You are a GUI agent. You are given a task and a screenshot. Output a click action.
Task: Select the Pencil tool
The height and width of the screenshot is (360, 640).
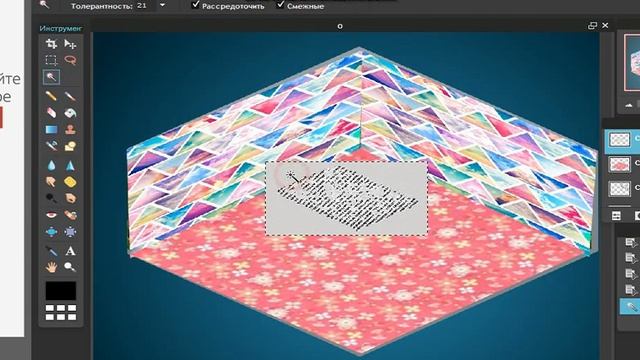click(51, 96)
